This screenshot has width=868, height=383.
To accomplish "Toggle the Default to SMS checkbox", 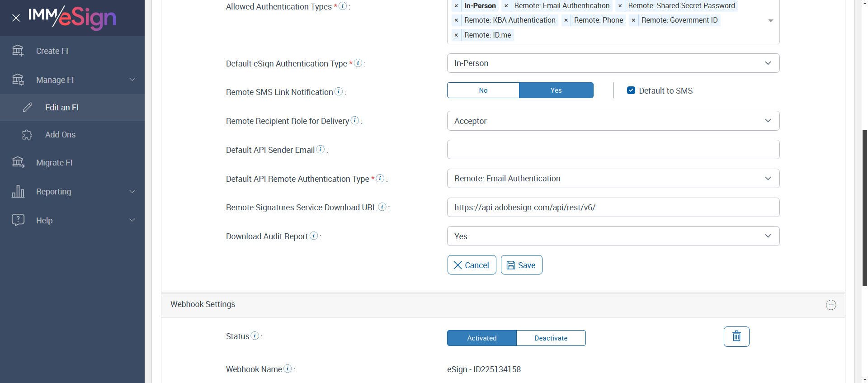I will point(631,90).
